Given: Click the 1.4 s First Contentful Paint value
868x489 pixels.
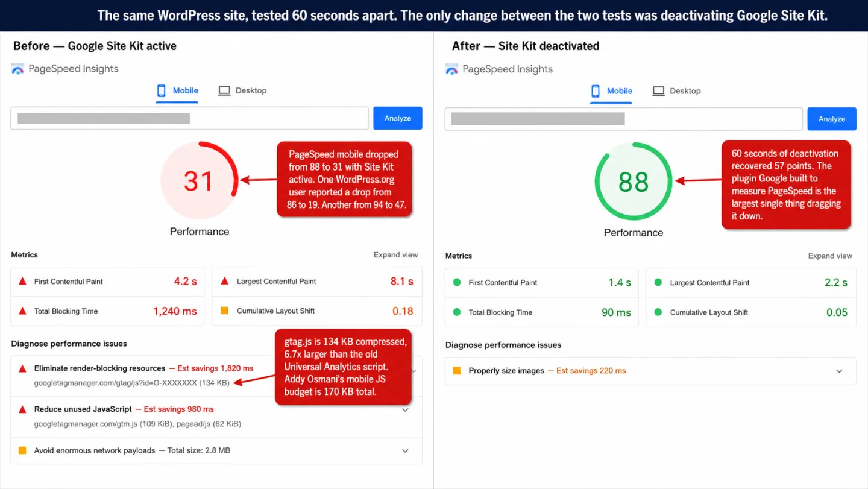Looking at the screenshot, I should click(x=620, y=282).
